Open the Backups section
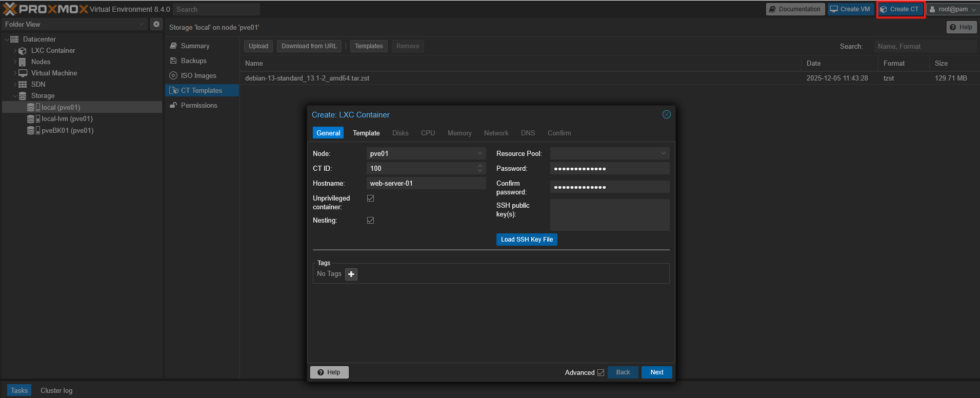980x398 pixels. coord(193,61)
